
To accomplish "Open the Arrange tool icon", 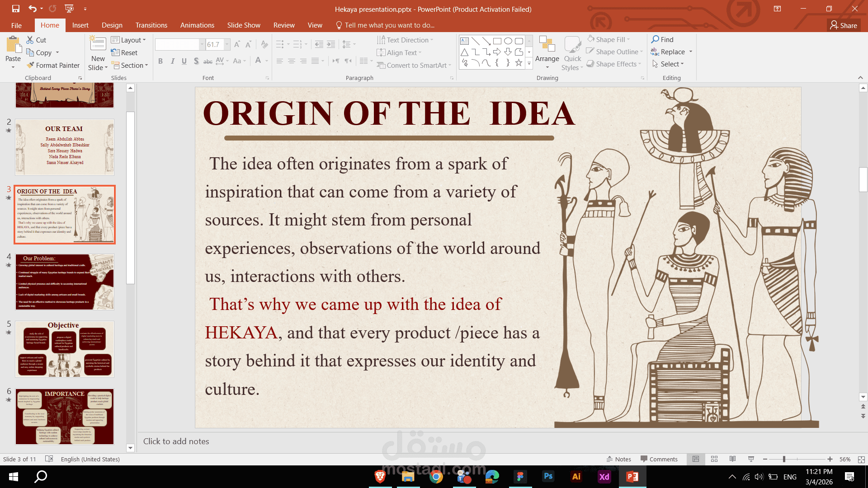I will (x=547, y=45).
